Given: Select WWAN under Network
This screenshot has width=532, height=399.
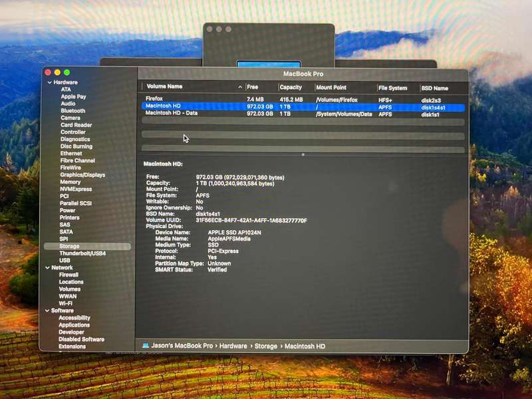Looking at the screenshot, I should 68,296.
